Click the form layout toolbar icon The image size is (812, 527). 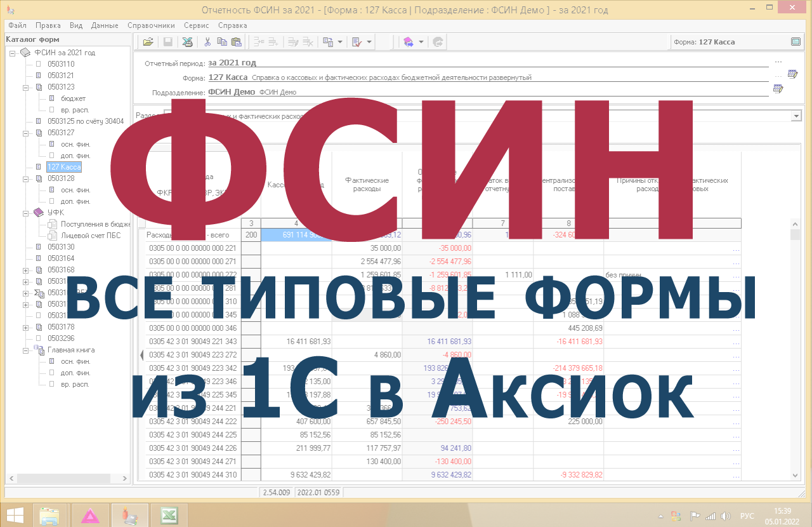pos(328,42)
